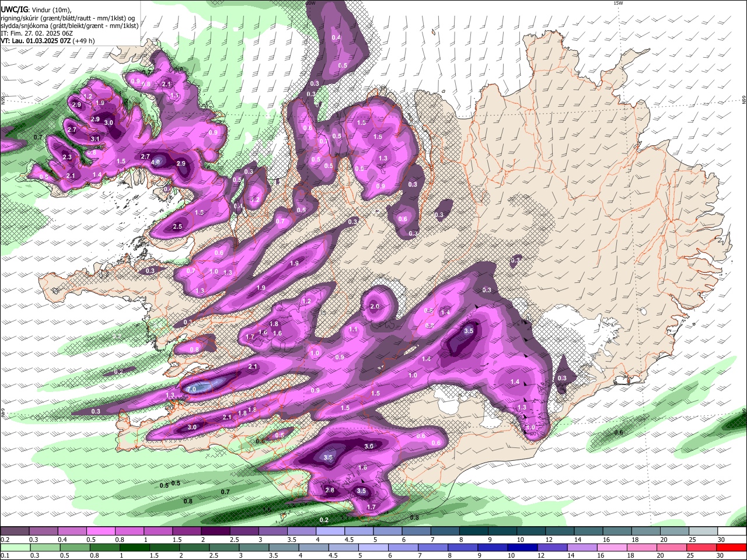Click the 15W longitude label
This screenshot has width=747, height=560.
618,3
